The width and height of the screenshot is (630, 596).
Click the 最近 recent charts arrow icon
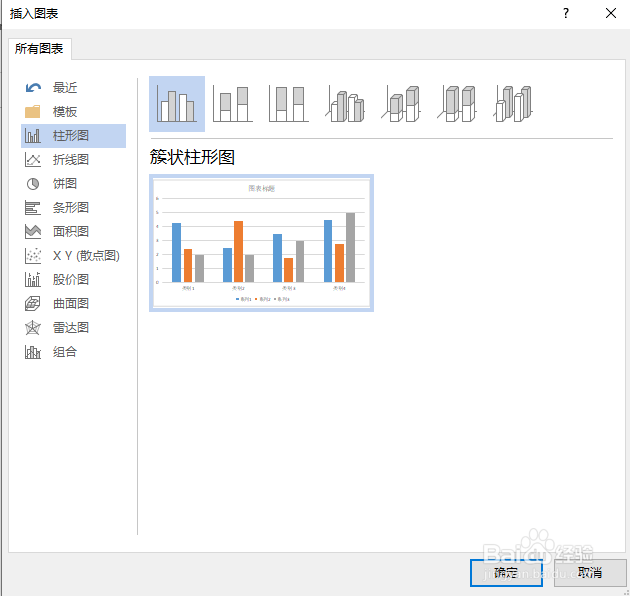click(33, 88)
